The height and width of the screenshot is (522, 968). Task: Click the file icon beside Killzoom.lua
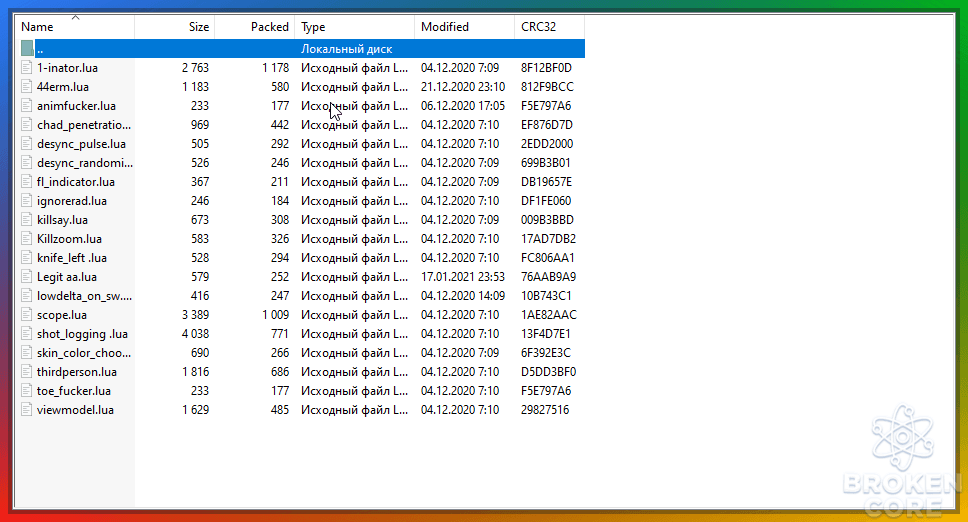[x=27, y=239]
